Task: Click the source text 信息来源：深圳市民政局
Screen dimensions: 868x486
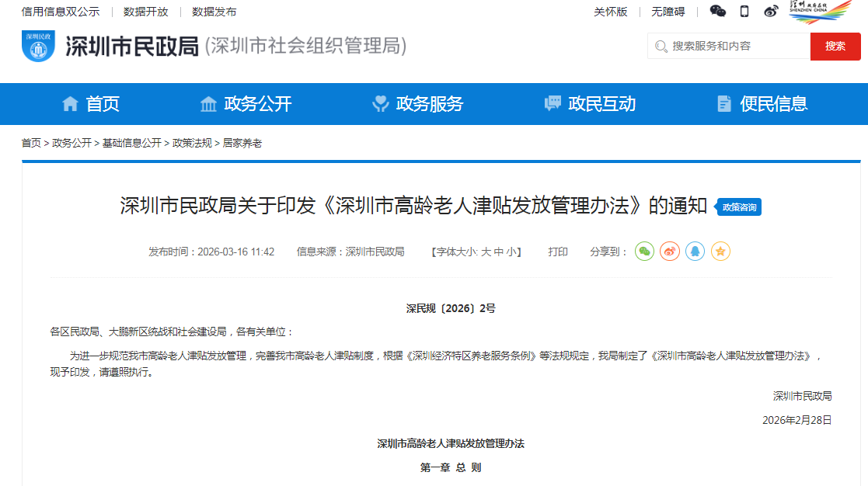Action: point(350,252)
